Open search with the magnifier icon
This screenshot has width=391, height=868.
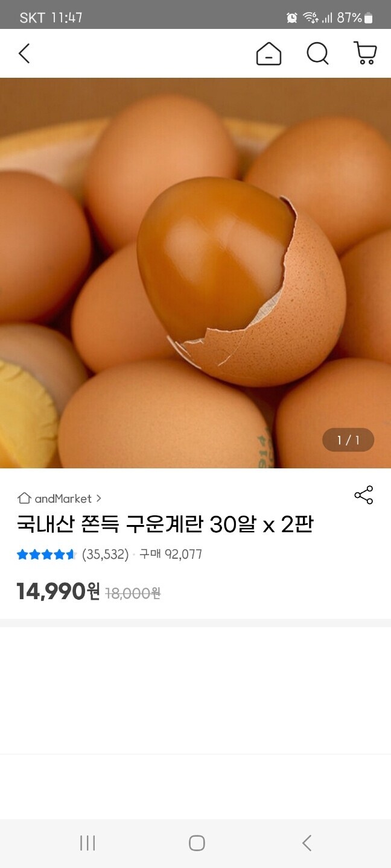click(317, 54)
